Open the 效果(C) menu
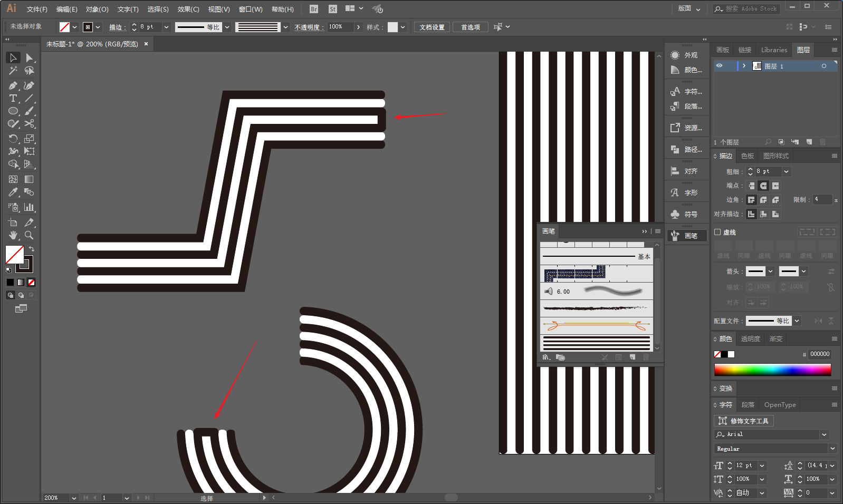Viewport: 843px width, 504px height. pos(188,9)
